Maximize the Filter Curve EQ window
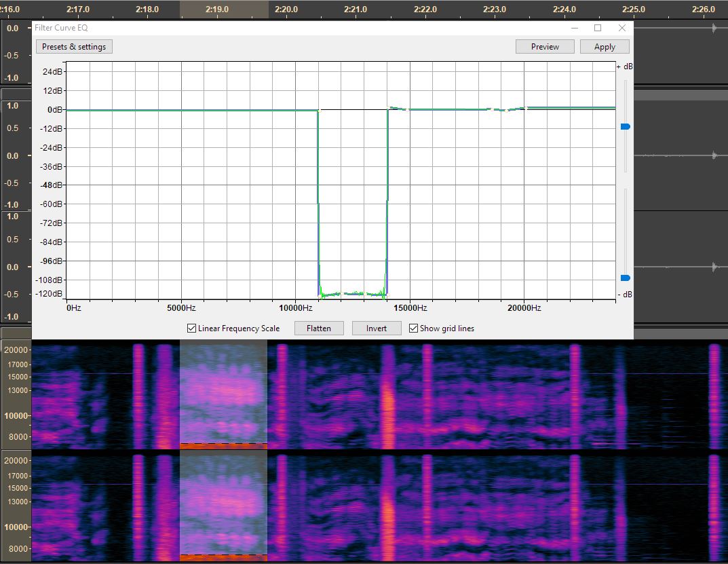This screenshot has width=728, height=564. coord(598,28)
